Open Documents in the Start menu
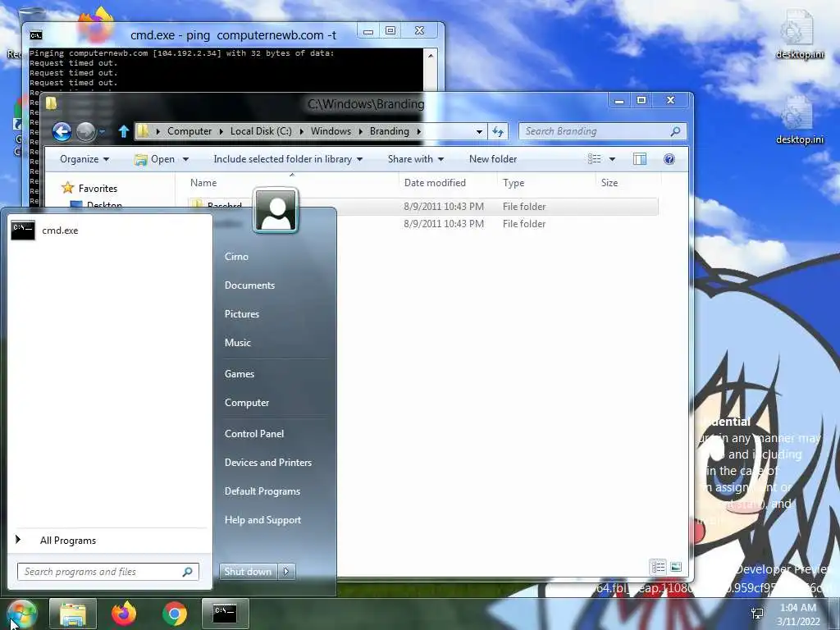The width and height of the screenshot is (840, 630). (249, 285)
